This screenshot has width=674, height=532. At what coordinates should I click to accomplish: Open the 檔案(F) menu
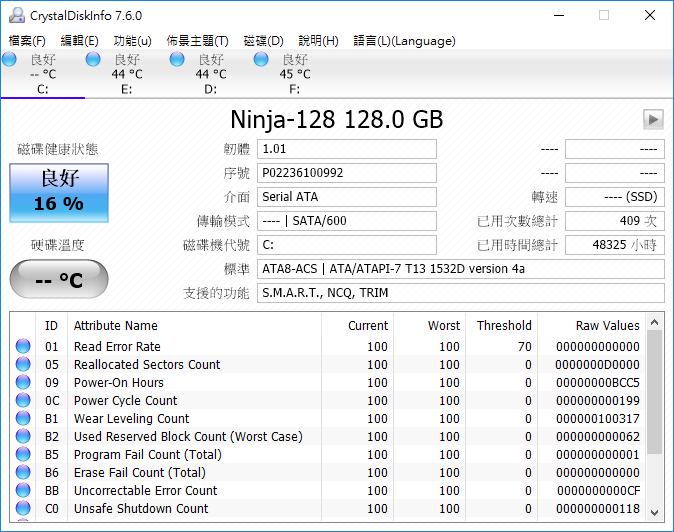27,41
